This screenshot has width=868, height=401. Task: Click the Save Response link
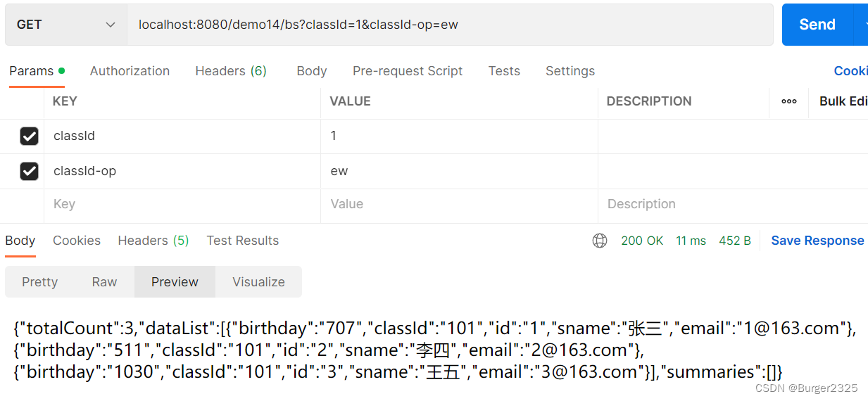(817, 241)
